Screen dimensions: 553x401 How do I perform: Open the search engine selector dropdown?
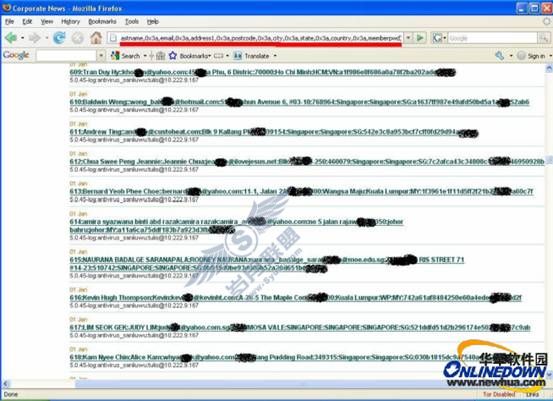coord(439,37)
